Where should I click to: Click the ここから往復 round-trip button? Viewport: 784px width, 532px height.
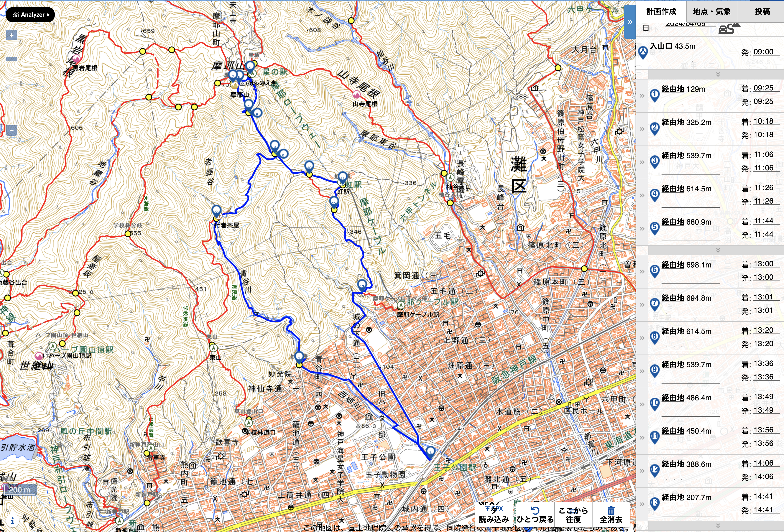[573, 515]
